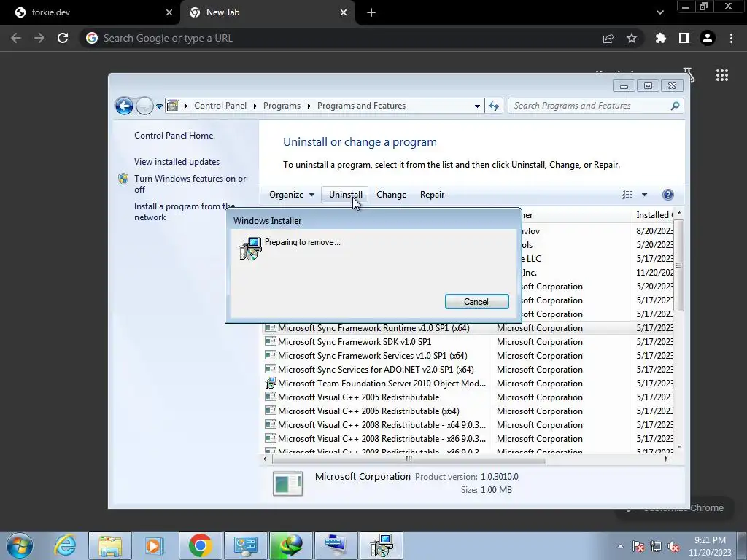Open the muted volume tray icon
This screenshot has width=747, height=560.
point(673,546)
